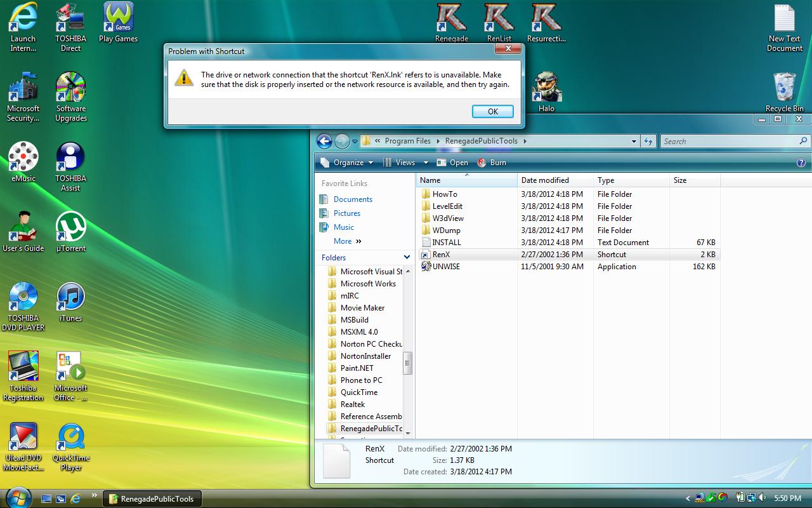This screenshot has width=812, height=508.
Task: Select the eMusic desktop shortcut
Action: click(x=23, y=157)
